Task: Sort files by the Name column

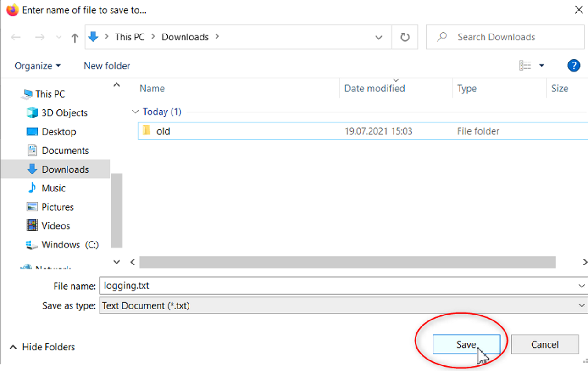Action: coord(152,89)
